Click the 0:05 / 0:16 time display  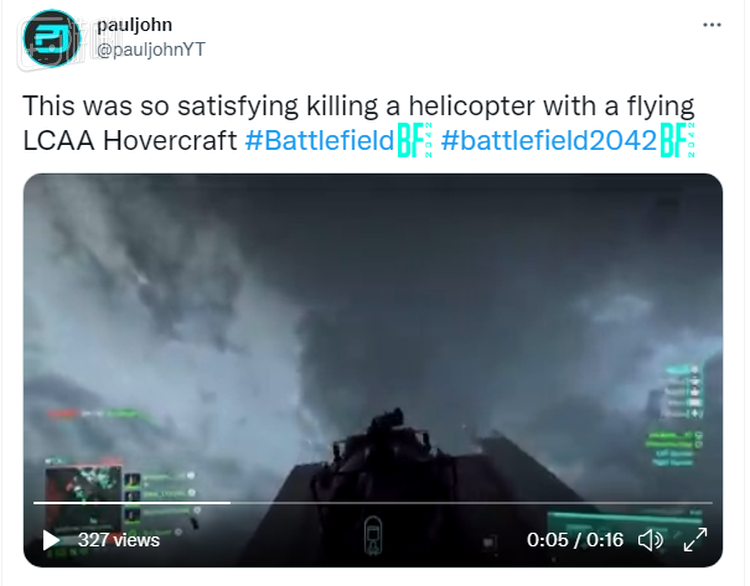coord(575,540)
